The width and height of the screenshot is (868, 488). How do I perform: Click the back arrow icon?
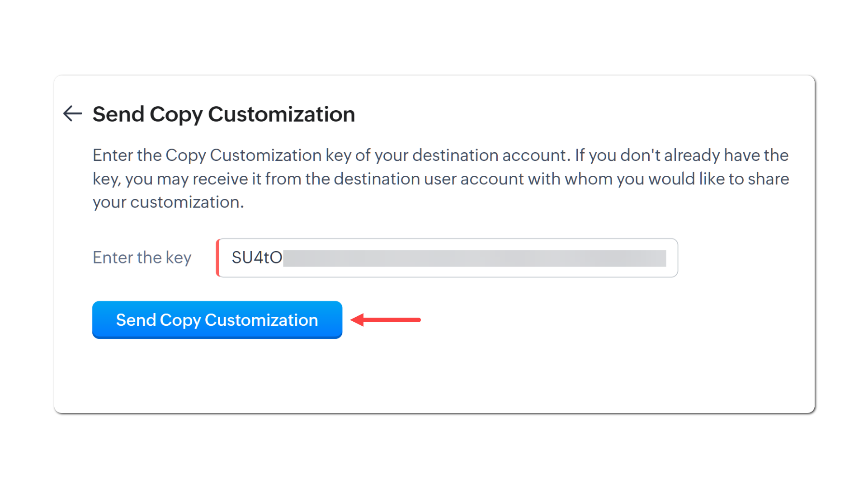click(72, 113)
